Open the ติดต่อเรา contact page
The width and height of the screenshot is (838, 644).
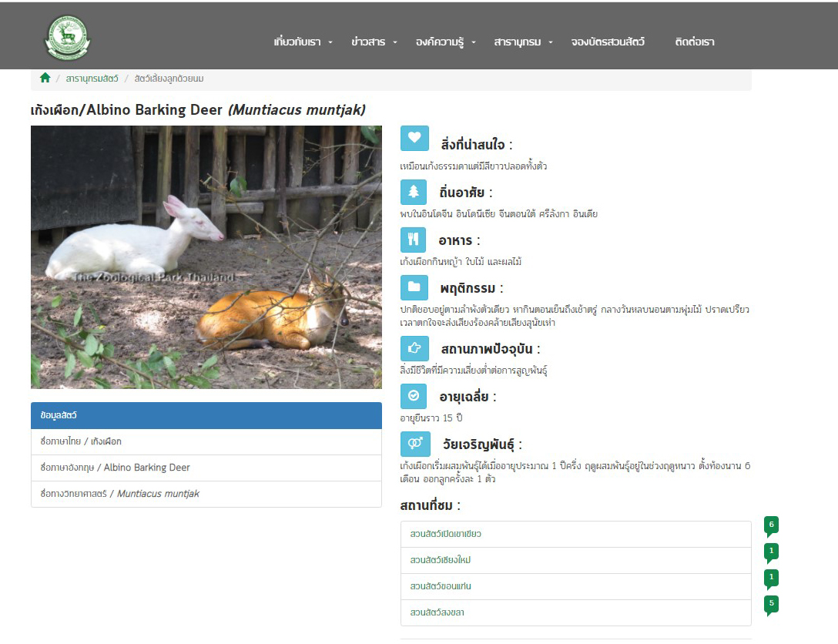click(x=694, y=42)
